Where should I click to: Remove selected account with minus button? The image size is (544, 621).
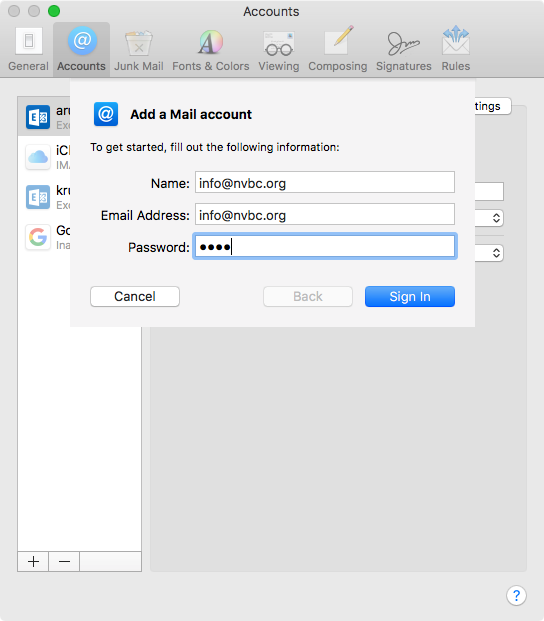pos(64,562)
